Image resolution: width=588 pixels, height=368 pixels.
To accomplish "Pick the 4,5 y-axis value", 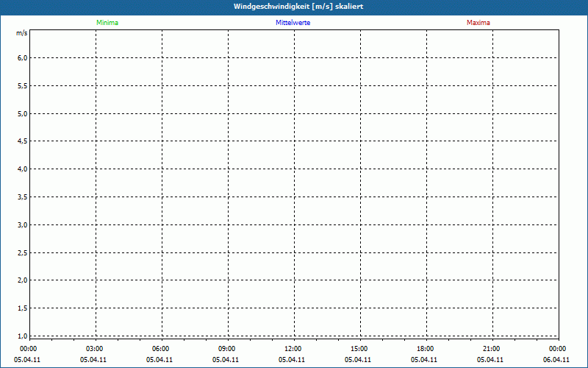I will [x=22, y=141].
